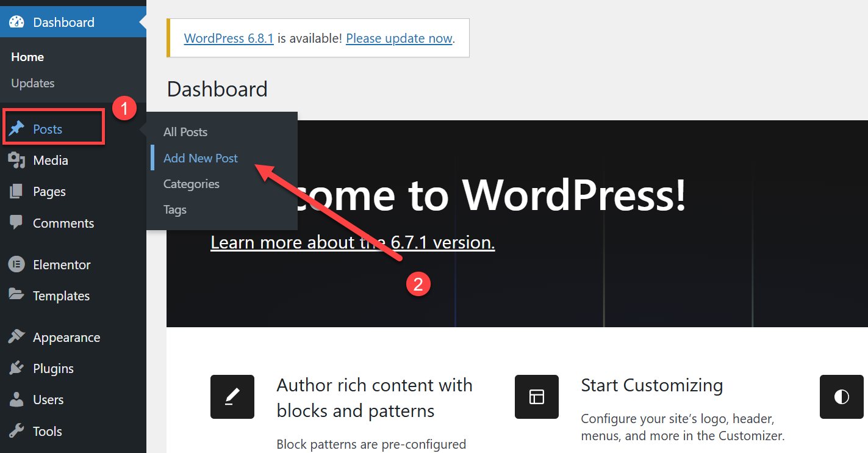
Task: Click the Templates folder icon
Action: point(16,295)
